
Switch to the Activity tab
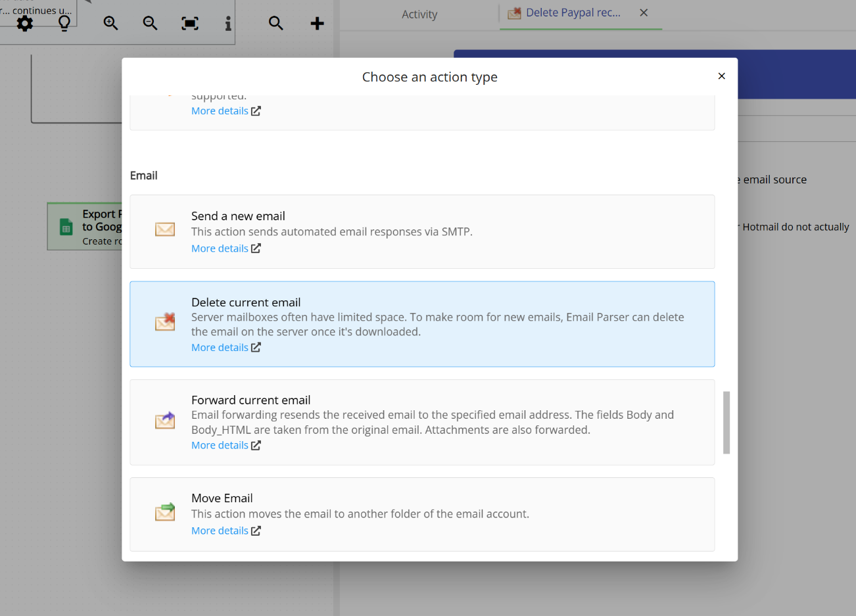coord(419,14)
